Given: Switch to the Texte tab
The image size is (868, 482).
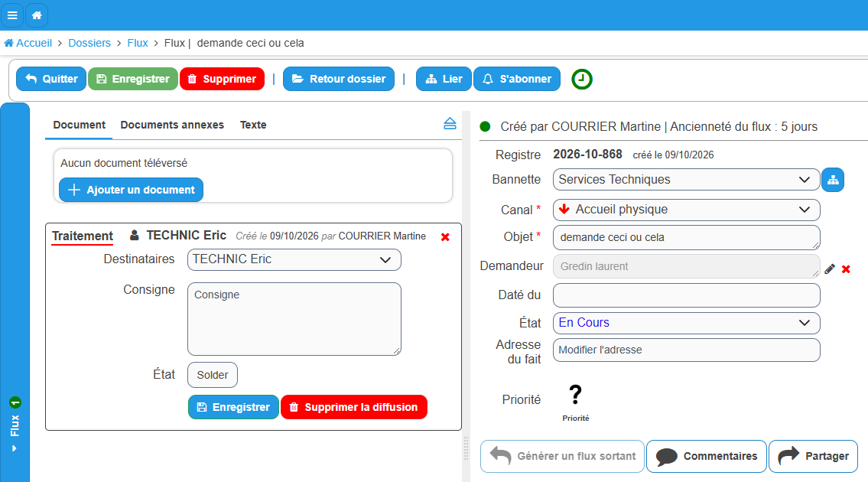Looking at the screenshot, I should pos(253,125).
